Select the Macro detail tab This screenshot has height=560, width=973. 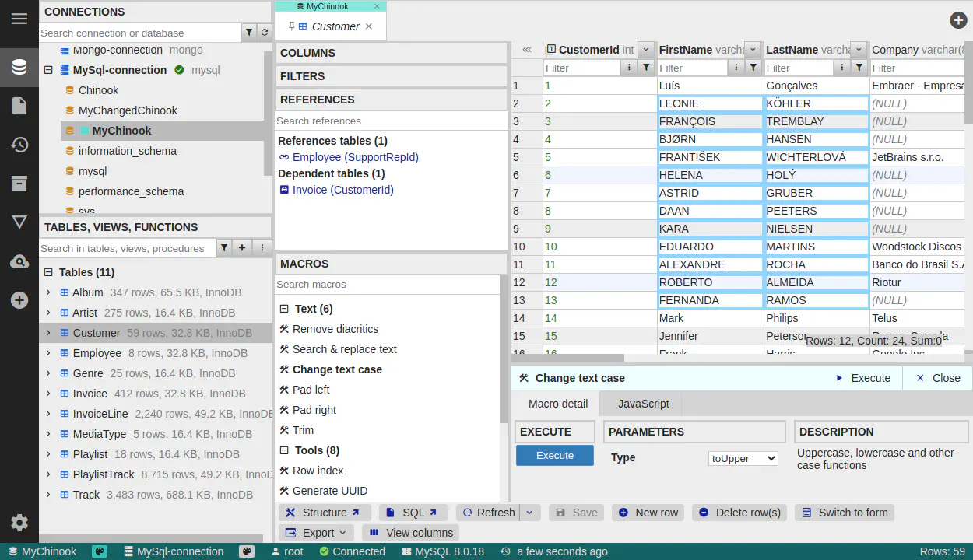point(557,404)
